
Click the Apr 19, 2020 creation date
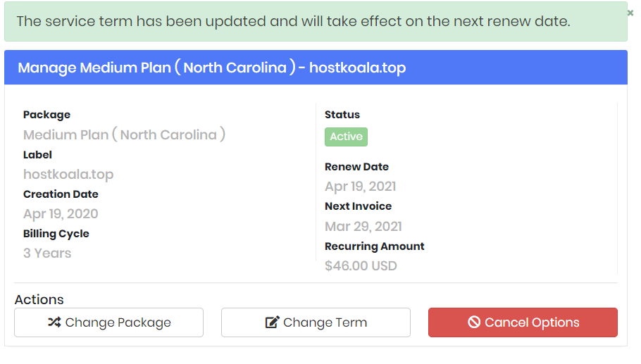point(61,213)
